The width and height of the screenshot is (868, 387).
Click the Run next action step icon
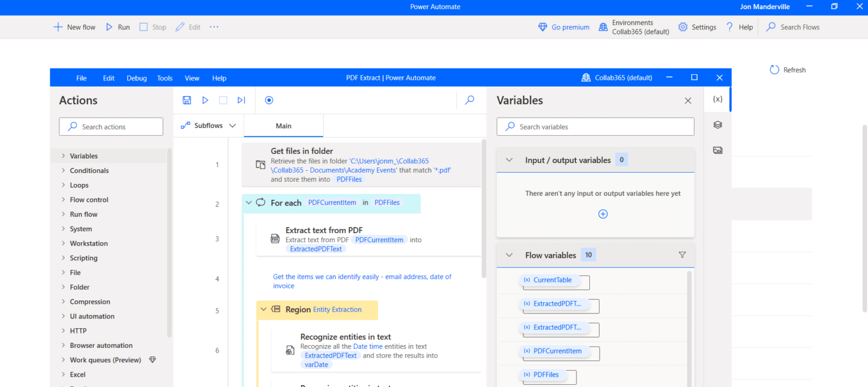(241, 100)
